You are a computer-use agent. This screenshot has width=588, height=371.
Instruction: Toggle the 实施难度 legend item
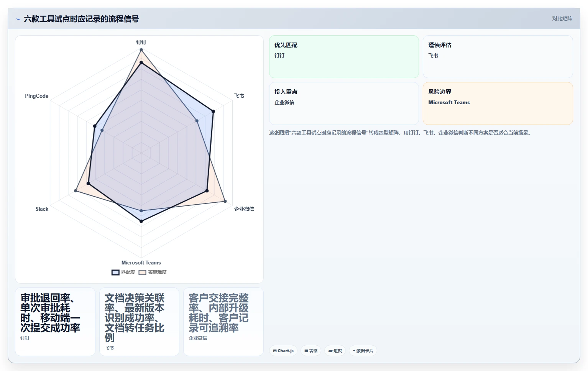pos(153,272)
